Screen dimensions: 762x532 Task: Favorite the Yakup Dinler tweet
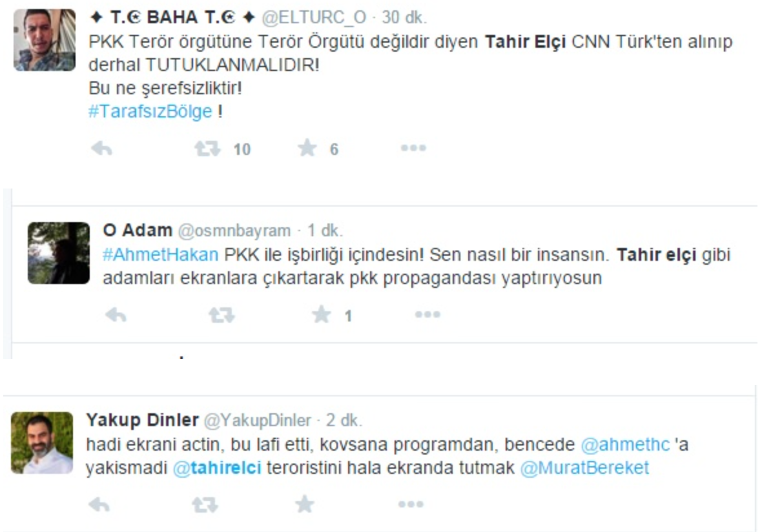305,504
